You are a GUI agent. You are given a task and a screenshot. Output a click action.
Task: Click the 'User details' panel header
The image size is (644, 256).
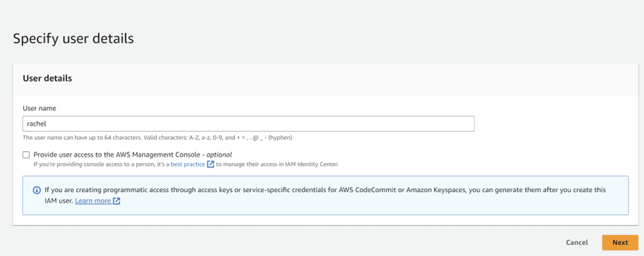click(x=48, y=79)
